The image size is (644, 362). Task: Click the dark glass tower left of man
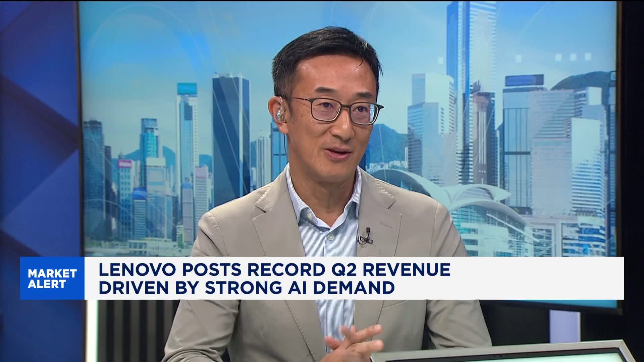[x=231, y=134]
